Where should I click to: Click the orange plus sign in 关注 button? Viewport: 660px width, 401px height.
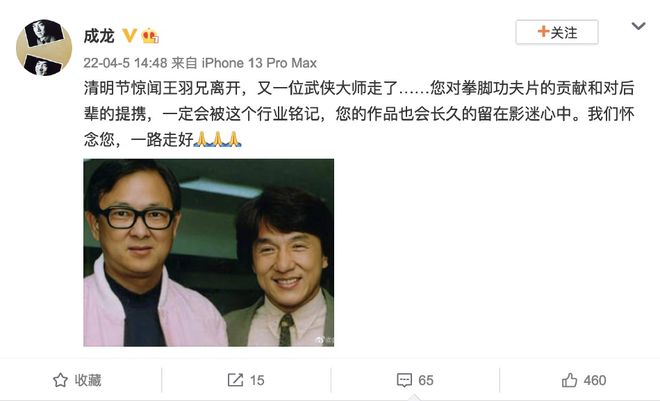click(543, 32)
